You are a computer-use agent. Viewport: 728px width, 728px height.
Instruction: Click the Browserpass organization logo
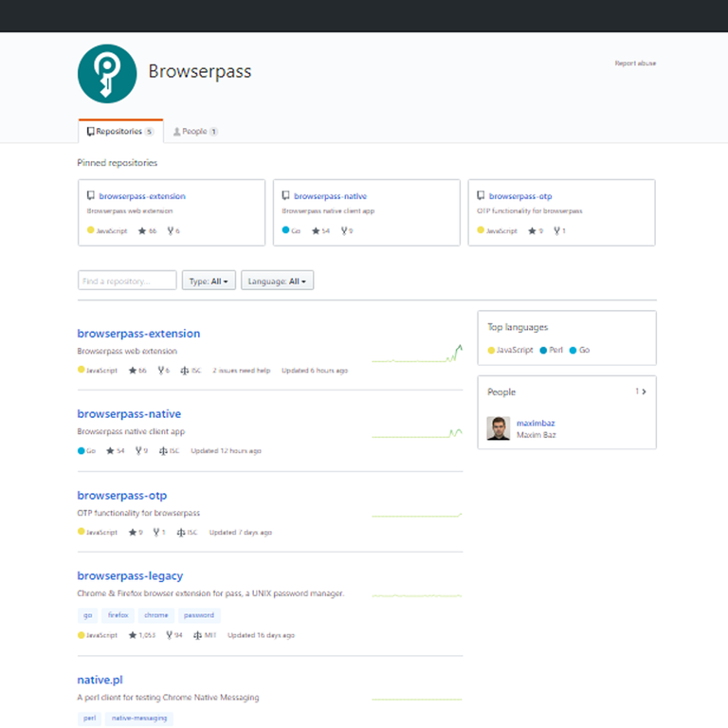[x=107, y=73]
